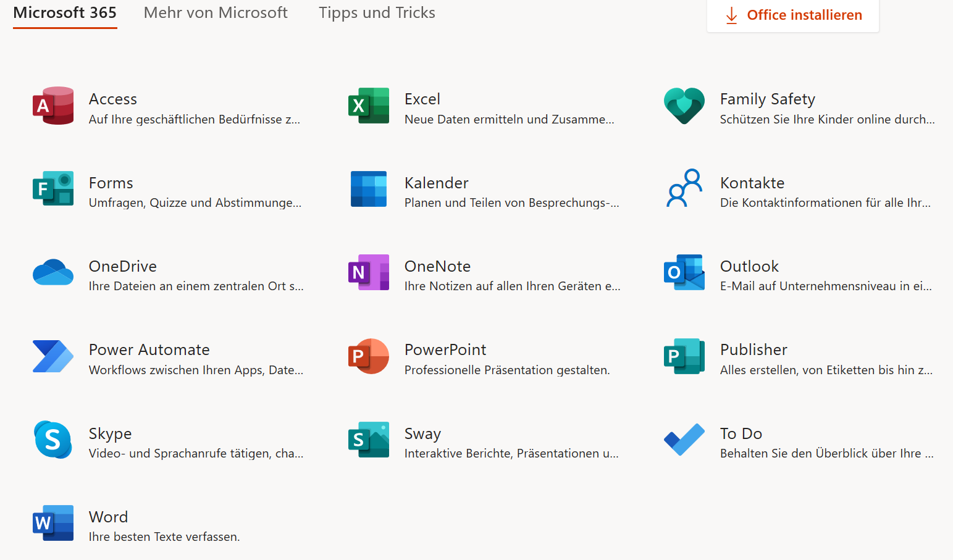The image size is (953, 560).
Task: Click the download arrow icon beside Office installieren
Action: coord(731,15)
